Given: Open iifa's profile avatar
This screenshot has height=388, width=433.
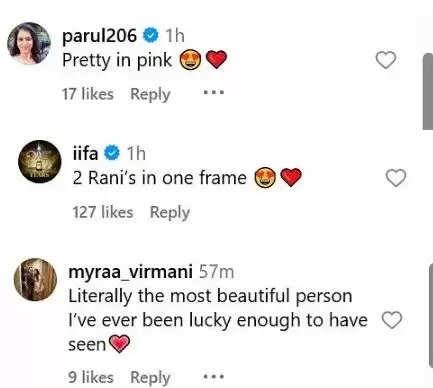Looking at the screenshot, I should click(x=40, y=161).
